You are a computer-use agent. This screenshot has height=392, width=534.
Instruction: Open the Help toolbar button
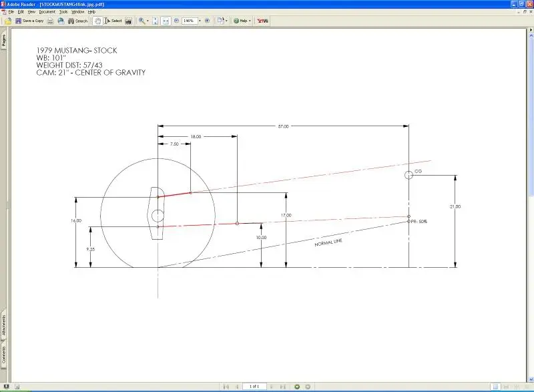(240, 21)
